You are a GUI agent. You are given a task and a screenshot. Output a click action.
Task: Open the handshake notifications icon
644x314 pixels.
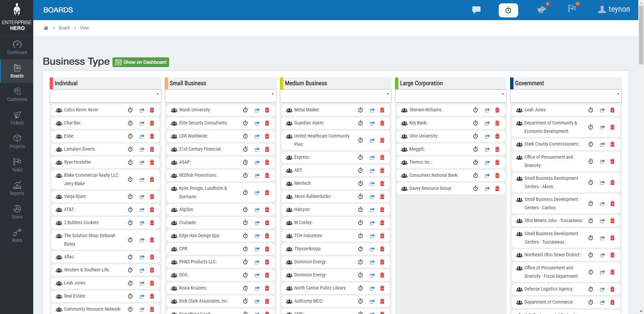541,10
